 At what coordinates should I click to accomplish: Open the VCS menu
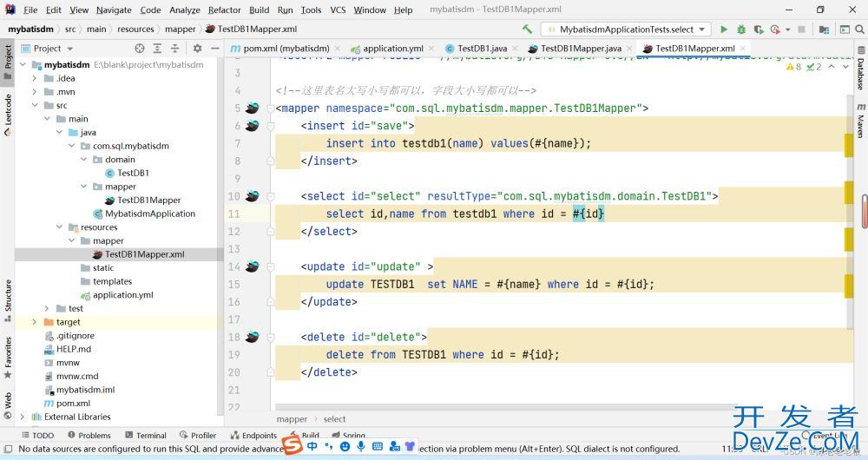tap(338, 10)
